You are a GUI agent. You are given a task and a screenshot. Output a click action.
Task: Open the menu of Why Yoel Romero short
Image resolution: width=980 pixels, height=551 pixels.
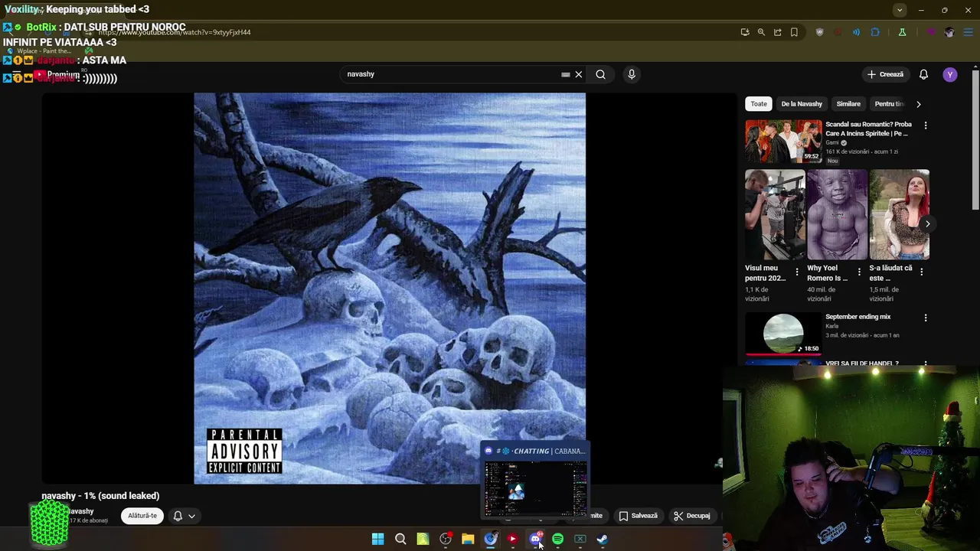(858, 272)
